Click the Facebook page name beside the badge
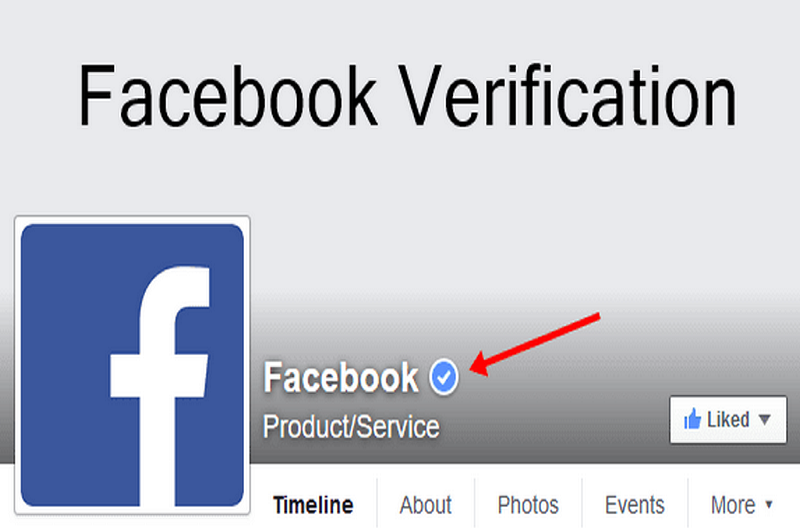800x529 pixels. (x=341, y=377)
